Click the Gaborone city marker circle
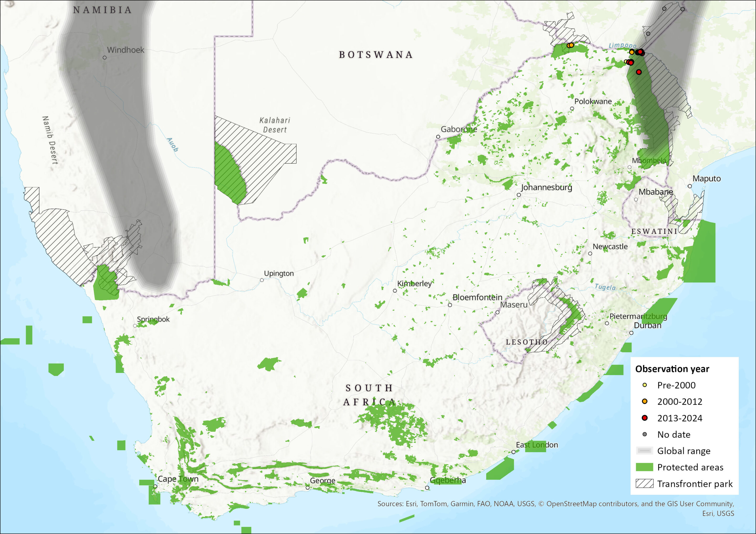 (x=438, y=137)
